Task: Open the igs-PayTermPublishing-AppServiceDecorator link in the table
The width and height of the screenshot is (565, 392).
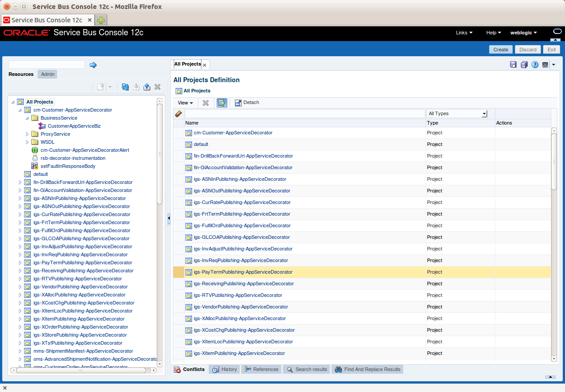Action: pos(243,272)
